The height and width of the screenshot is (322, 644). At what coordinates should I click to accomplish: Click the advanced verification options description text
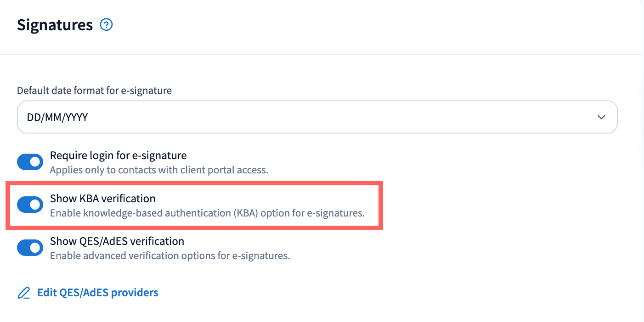tap(170, 255)
